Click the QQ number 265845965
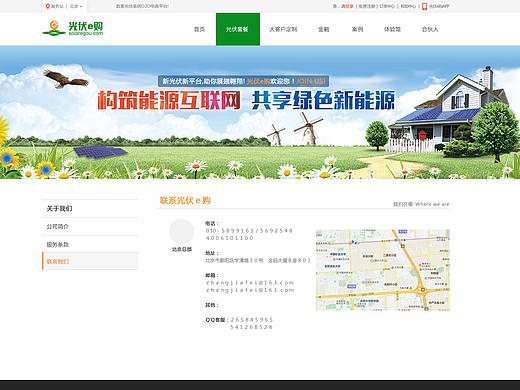The image size is (520, 390). point(252,320)
